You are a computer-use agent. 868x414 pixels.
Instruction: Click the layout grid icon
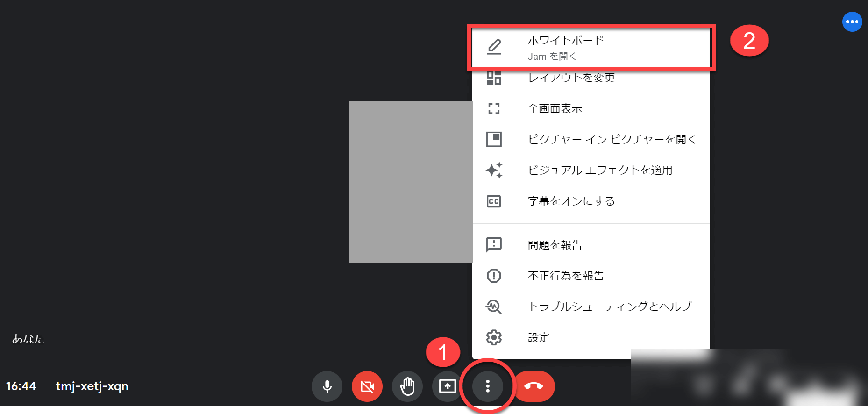coord(494,78)
